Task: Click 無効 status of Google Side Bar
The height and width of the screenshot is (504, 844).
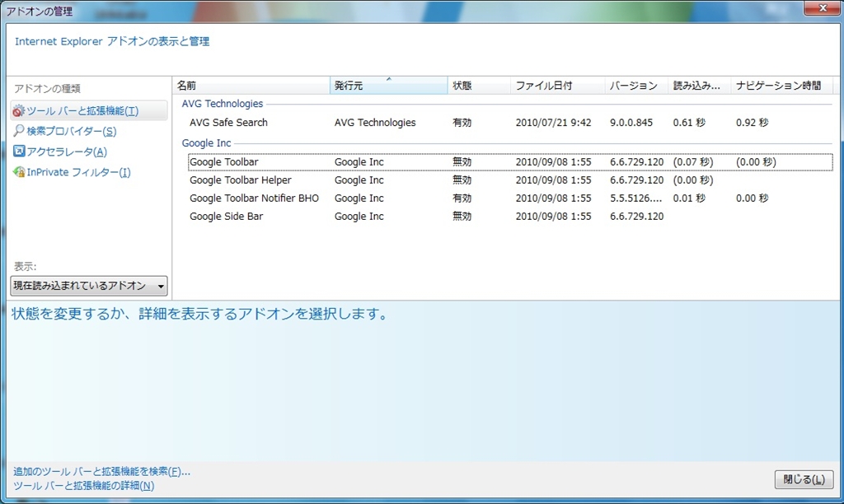Action: coord(462,217)
